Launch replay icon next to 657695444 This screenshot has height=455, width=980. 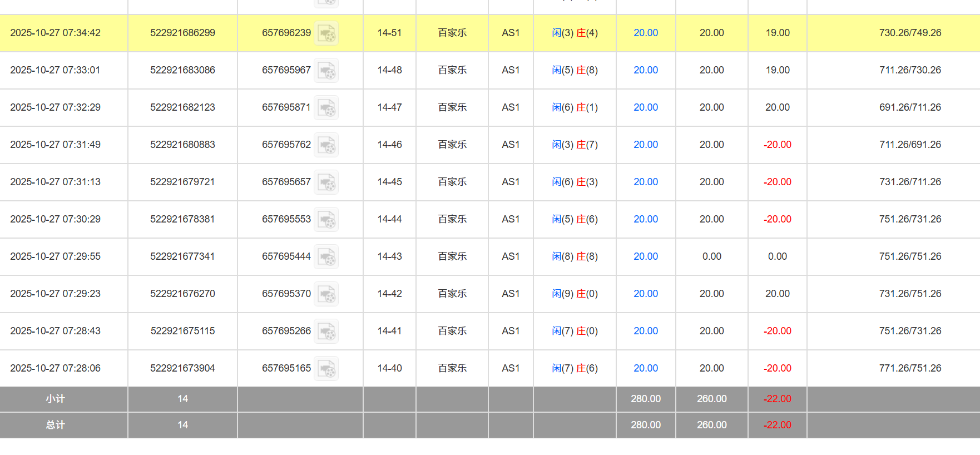point(326,257)
